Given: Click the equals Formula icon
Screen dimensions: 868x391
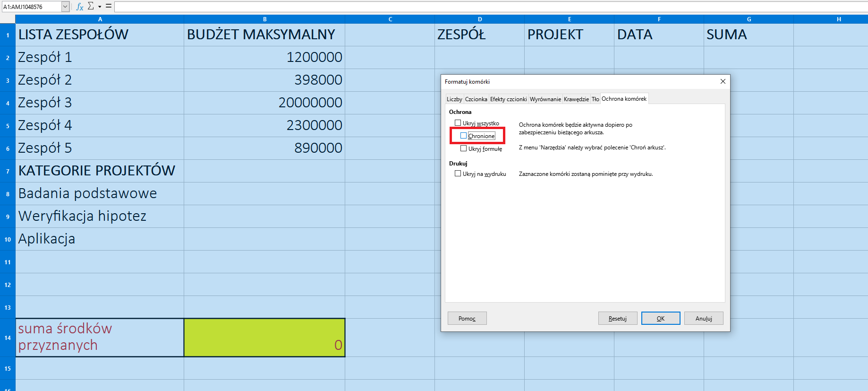Looking at the screenshot, I should (x=108, y=6).
